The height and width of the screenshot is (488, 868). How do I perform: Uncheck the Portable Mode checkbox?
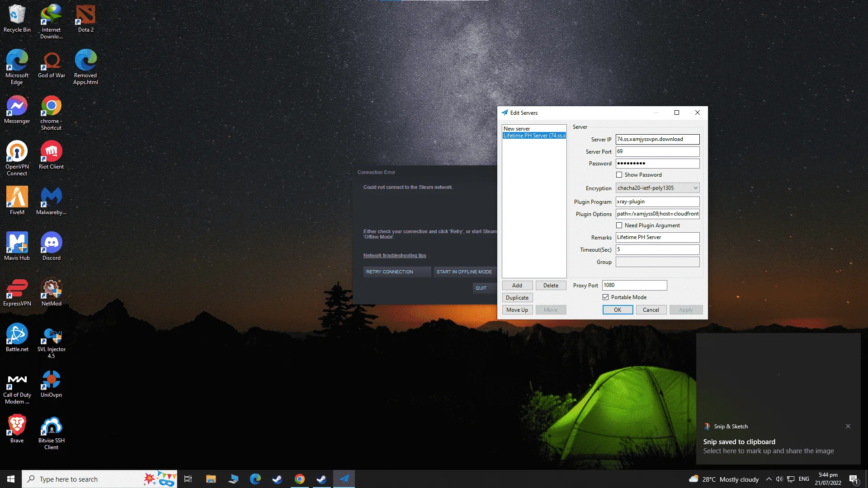(x=605, y=297)
